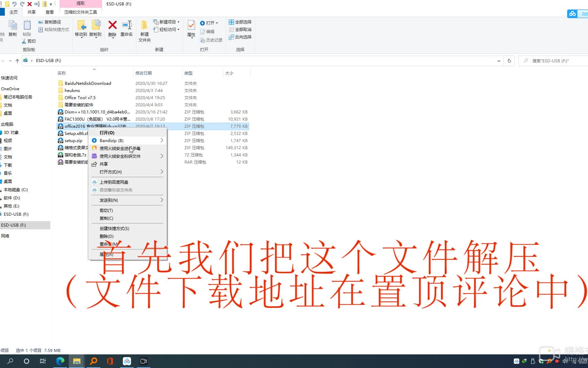Image resolution: width=588 pixels, height=368 pixels.
Task: Open Baidu Netdisk from the taskbar
Action: point(127,361)
